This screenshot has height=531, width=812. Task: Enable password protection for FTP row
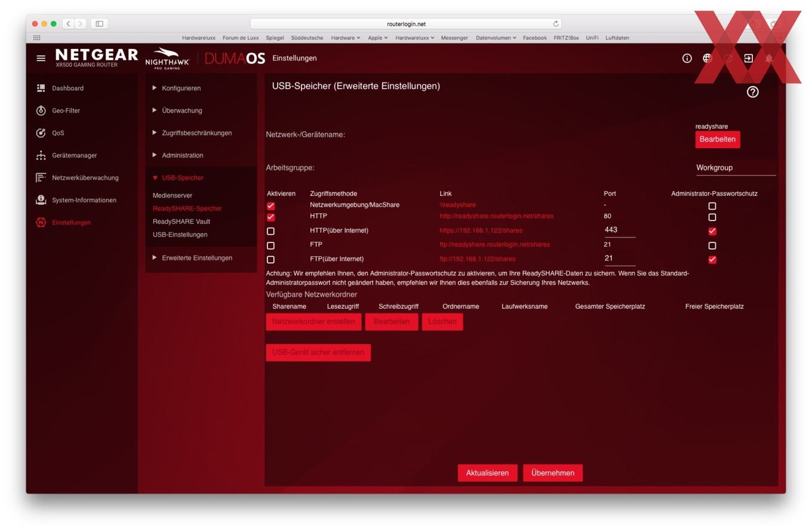pos(712,245)
